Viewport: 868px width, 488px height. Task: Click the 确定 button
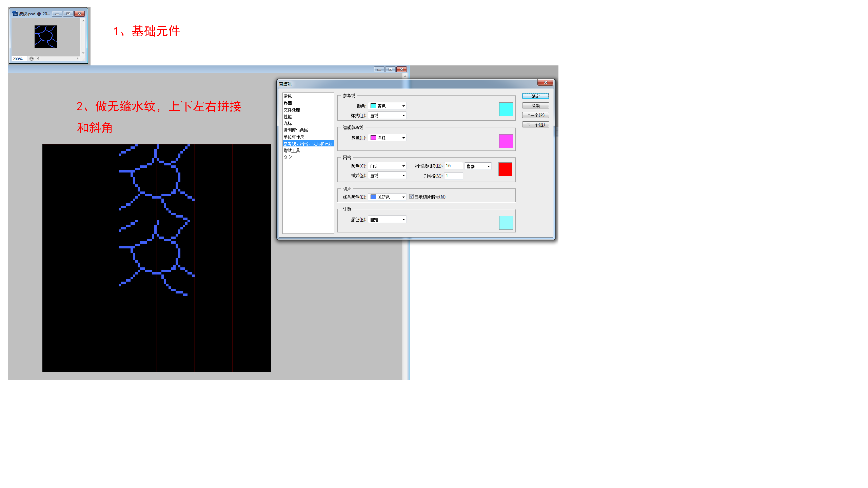point(535,96)
